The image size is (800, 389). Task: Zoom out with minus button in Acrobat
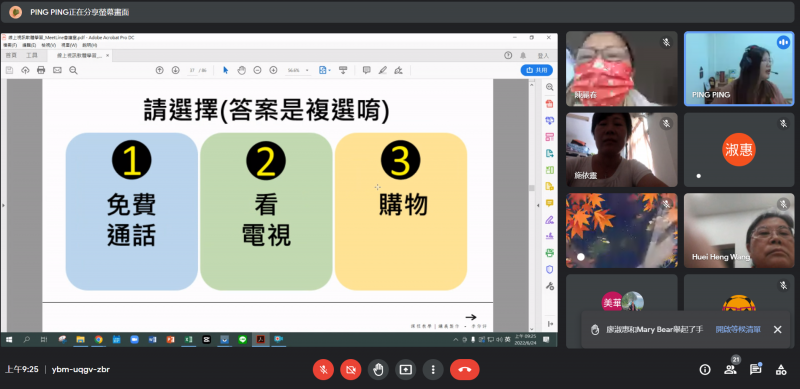pos(257,70)
